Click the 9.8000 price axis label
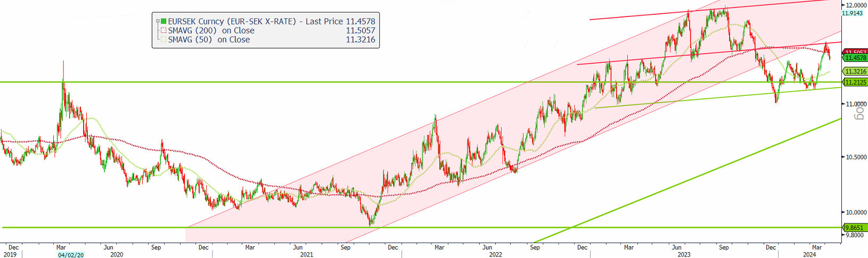 click(x=855, y=235)
